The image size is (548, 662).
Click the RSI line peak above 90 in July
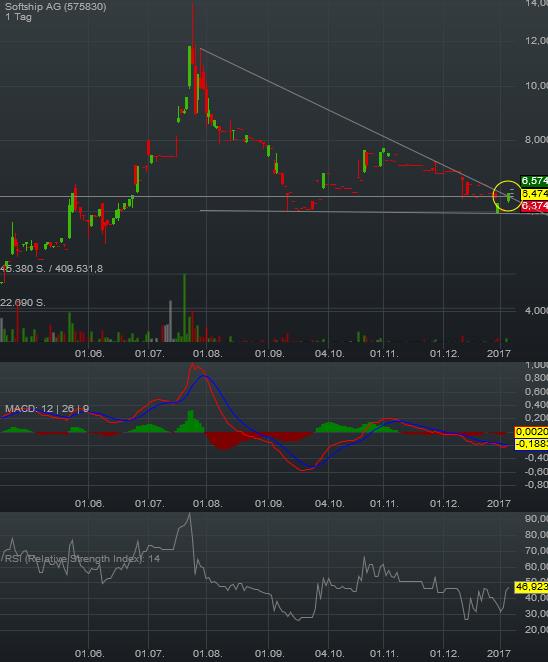[x=189, y=515]
